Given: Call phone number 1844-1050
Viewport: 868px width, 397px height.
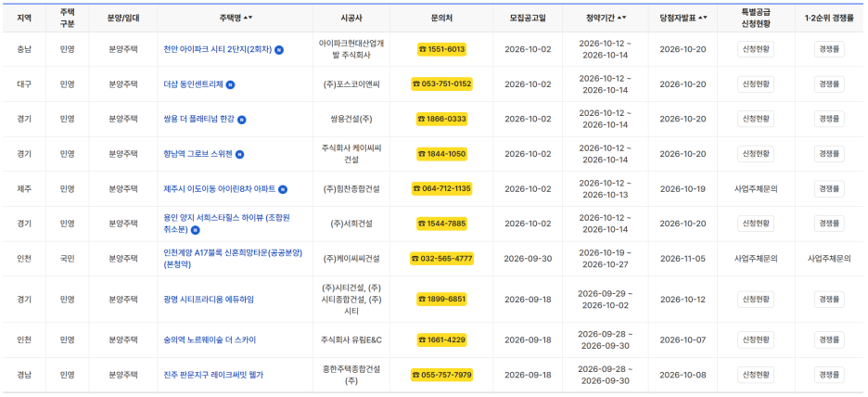Looking at the screenshot, I should pyautogui.click(x=441, y=154).
